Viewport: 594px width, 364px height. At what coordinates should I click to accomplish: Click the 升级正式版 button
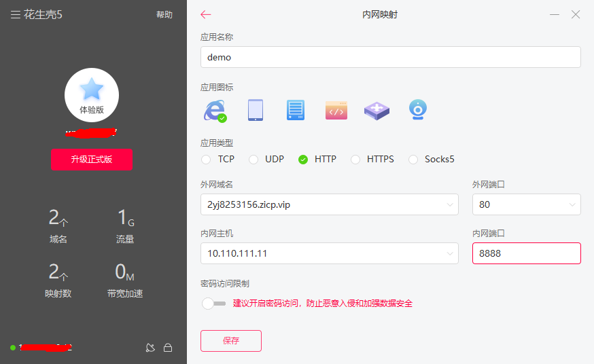[x=92, y=160]
